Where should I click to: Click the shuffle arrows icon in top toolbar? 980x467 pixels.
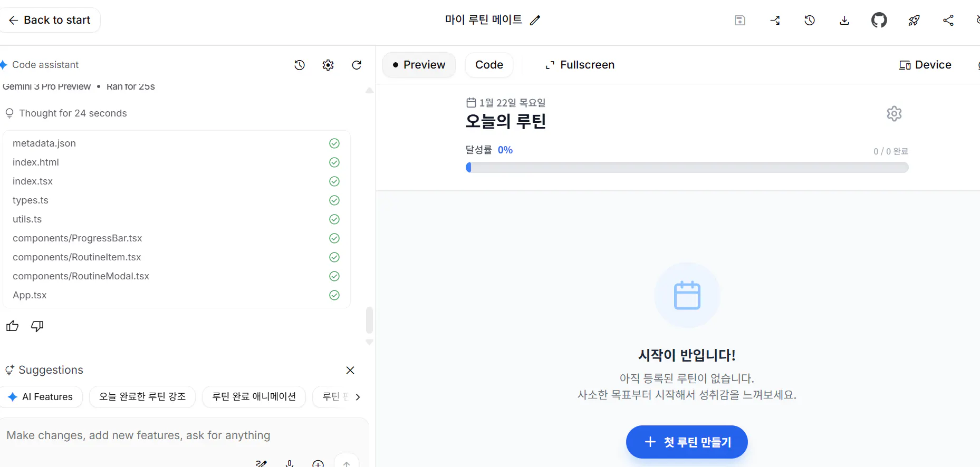[x=775, y=20]
